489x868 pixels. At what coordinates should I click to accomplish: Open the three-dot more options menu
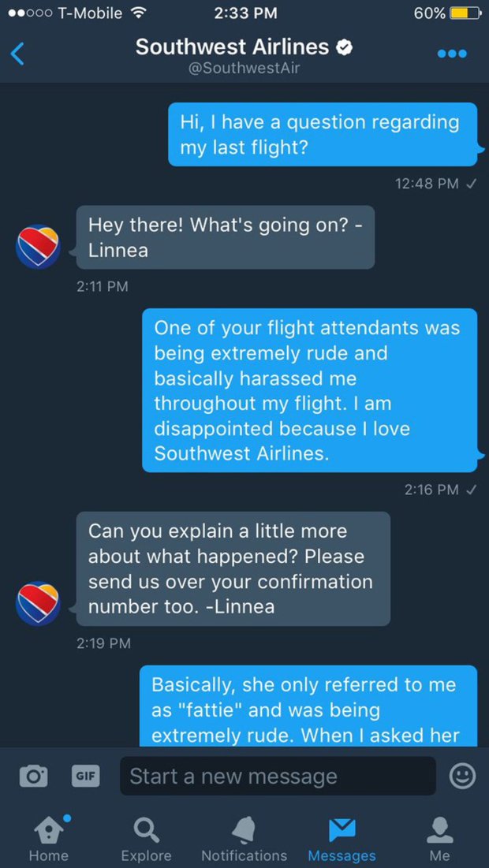click(452, 54)
